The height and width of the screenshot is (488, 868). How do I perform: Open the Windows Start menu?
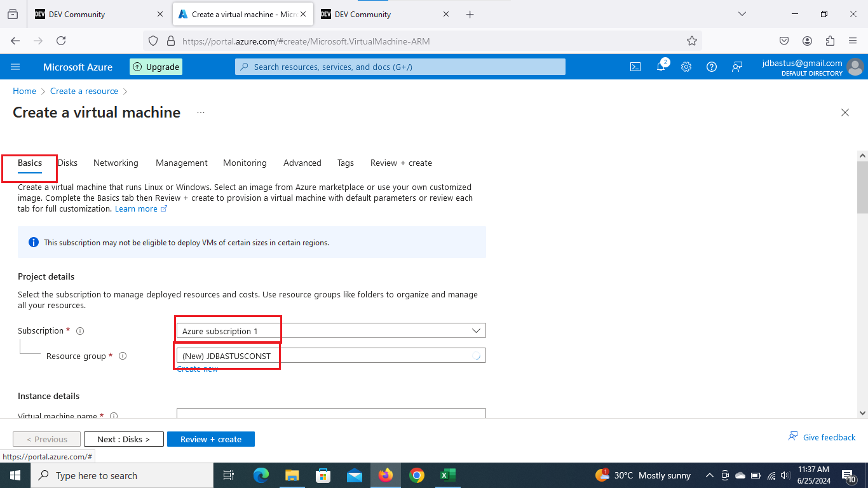tap(15, 475)
